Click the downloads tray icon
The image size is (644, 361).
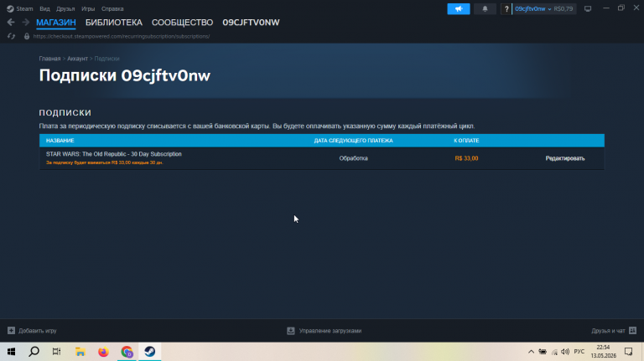291,331
